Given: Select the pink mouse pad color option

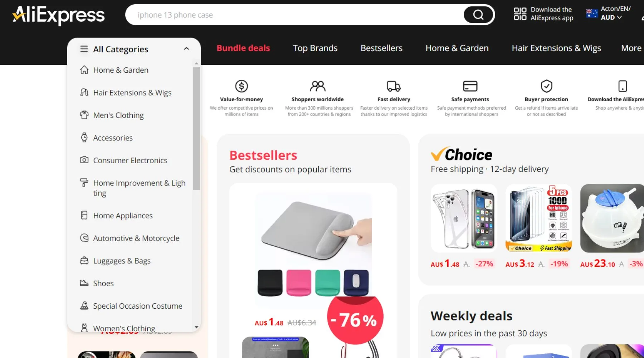Looking at the screenshot, I should pos(299,283).
